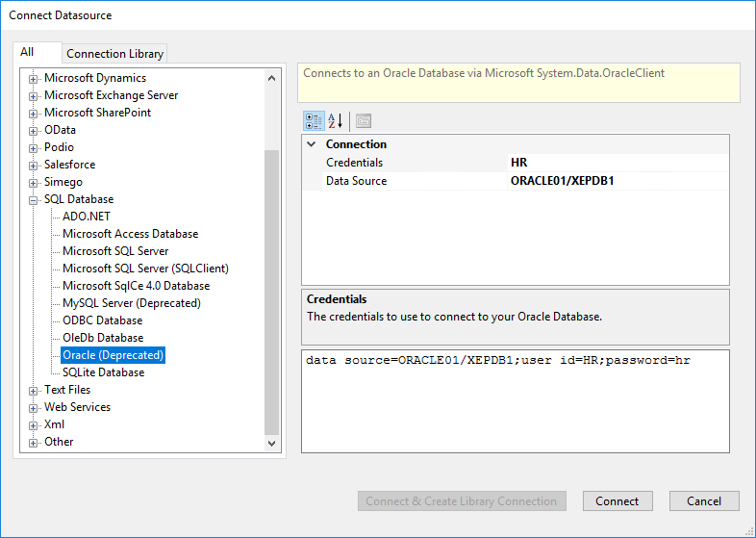Viewport: 756px width, 538px height.
Task: Open the Property Pages toolbar icon
Action: 364,121
